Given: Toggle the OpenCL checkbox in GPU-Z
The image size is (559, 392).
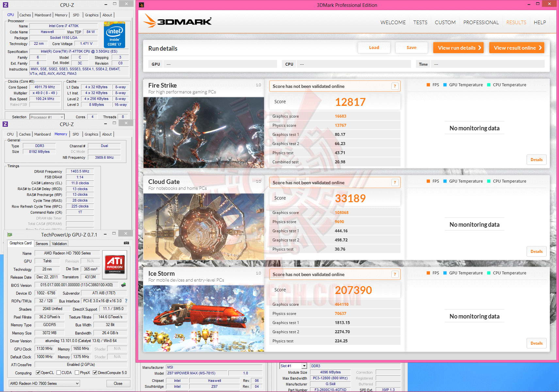Looking at the screenshot, I should click(38, 373).
